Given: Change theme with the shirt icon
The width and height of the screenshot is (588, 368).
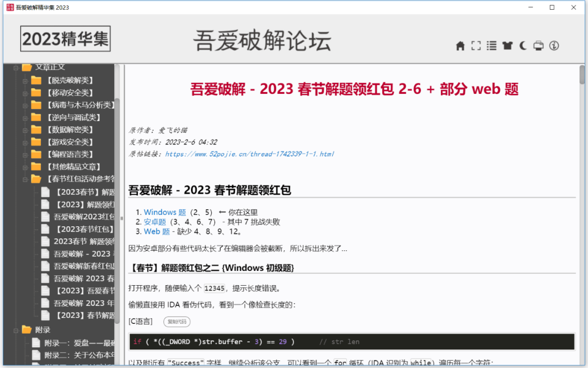Looking at the screenshot, I should (x=507, y=46).
